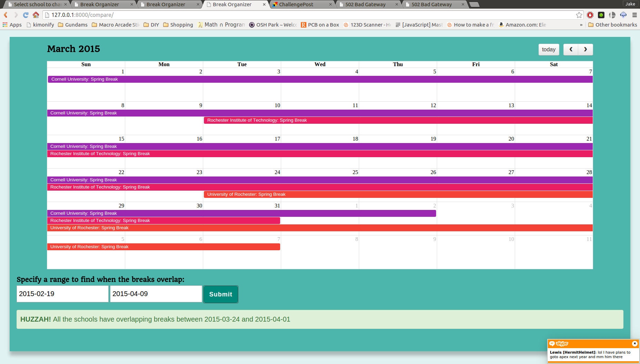Click the browser back arrow

(6, 15)
